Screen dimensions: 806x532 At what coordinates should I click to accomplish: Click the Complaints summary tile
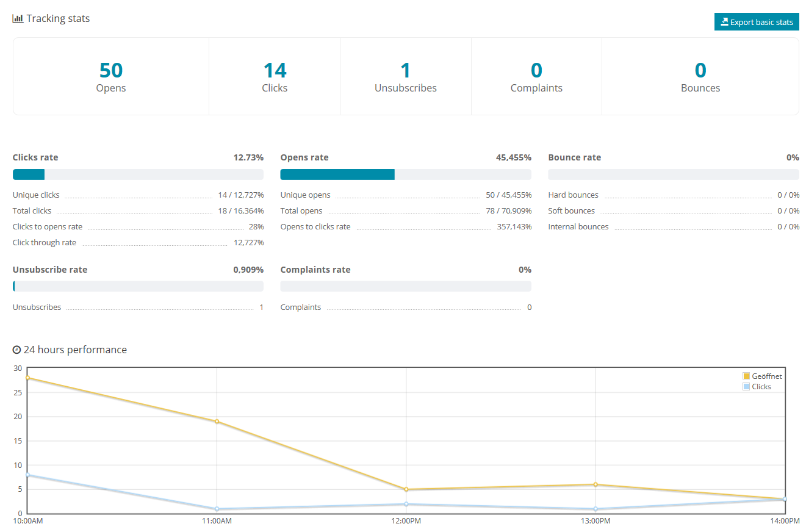(536, 77)
